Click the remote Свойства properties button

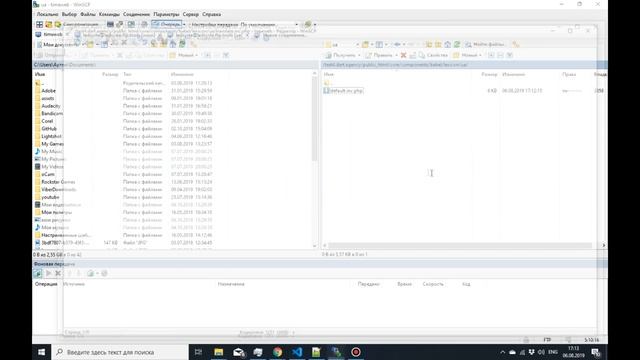[433, 55]
